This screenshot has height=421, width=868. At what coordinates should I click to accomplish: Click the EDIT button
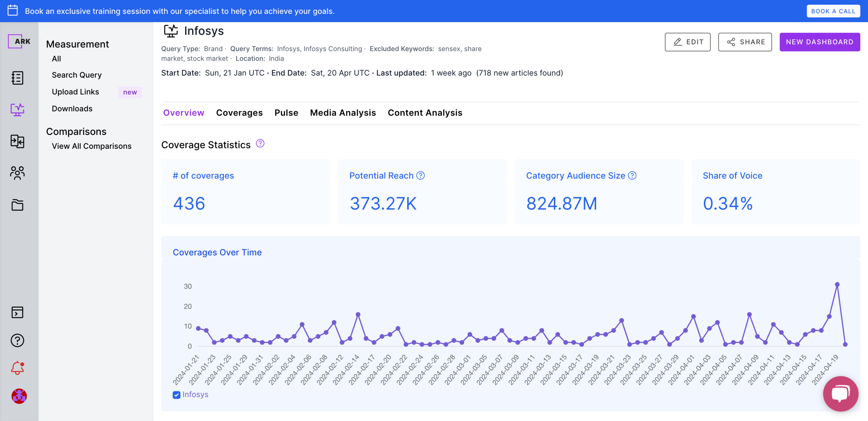point(688,42)
